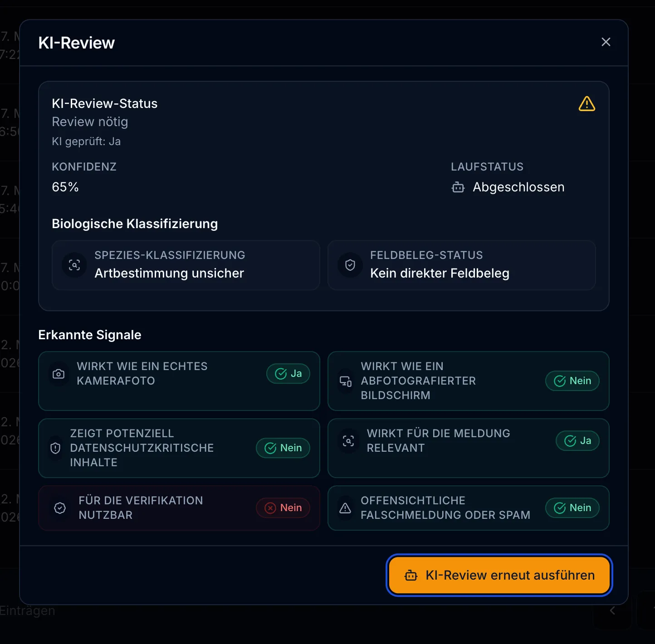Click the robot icon in the orange button
655x644 pixels.
tap(411, 576)
